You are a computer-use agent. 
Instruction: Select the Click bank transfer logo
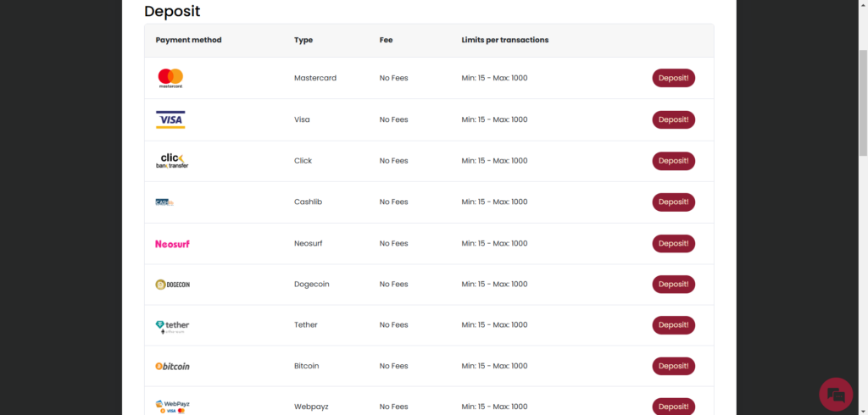(172, 161)
